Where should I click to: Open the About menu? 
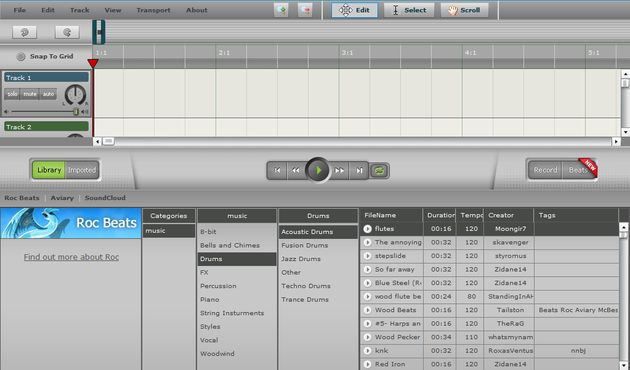pos(196,10)
